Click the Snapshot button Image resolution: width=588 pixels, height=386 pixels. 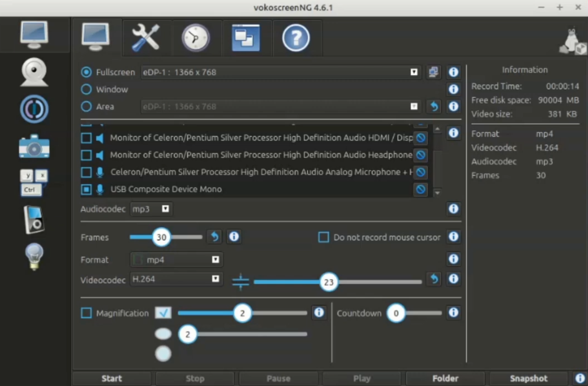[x=529, y=379]
